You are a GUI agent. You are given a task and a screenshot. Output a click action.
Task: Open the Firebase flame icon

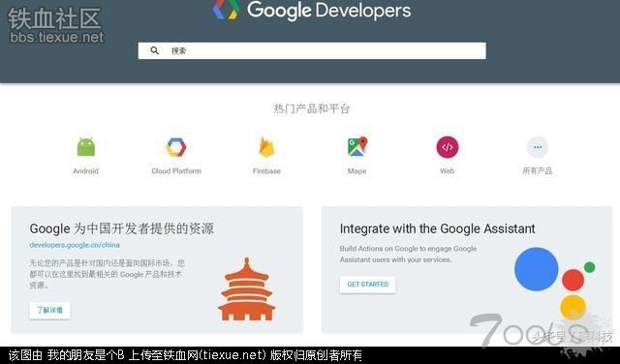(266, 147)
